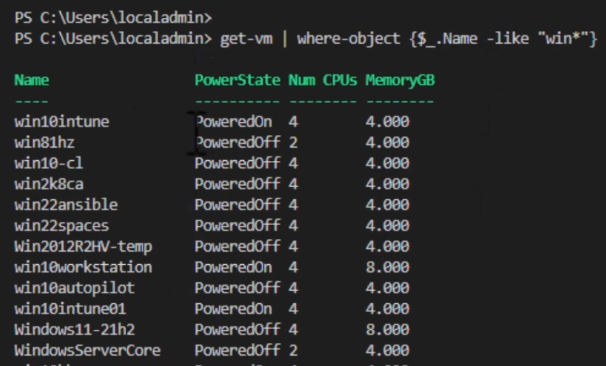Click the PowerState column header
The width and height of the screenshot is (606, 366).
[237, 80]
